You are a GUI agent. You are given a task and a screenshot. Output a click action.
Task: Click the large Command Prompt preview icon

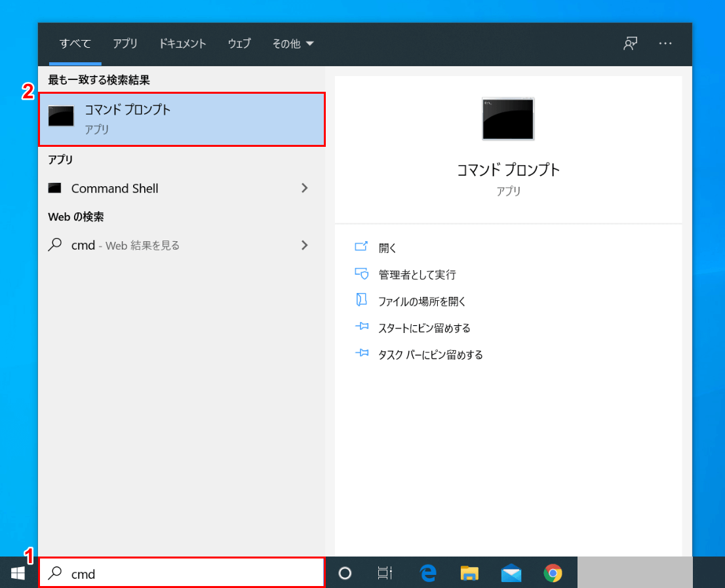tap(508, 119)
